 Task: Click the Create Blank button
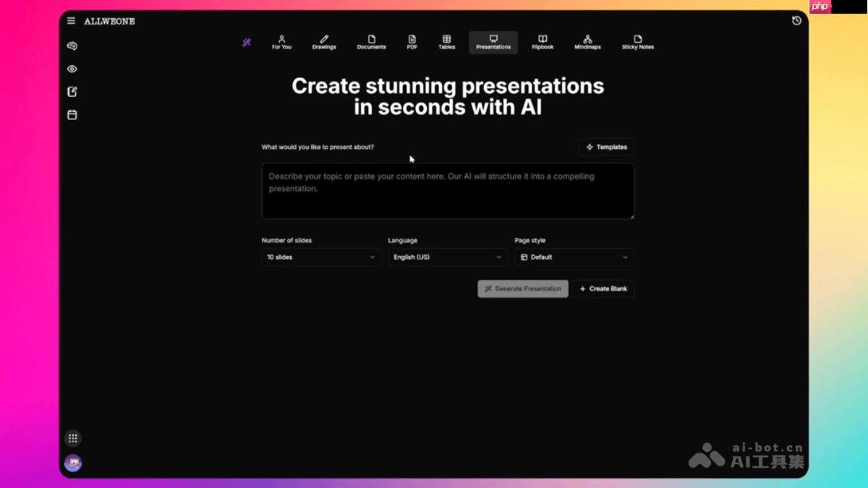point(603,288)
